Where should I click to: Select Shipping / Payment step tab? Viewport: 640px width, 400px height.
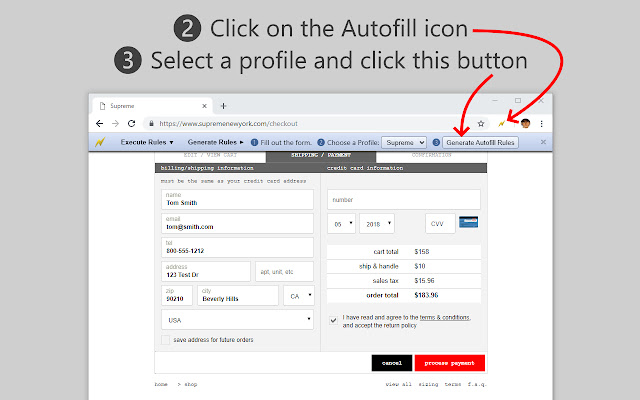(321, 156)
